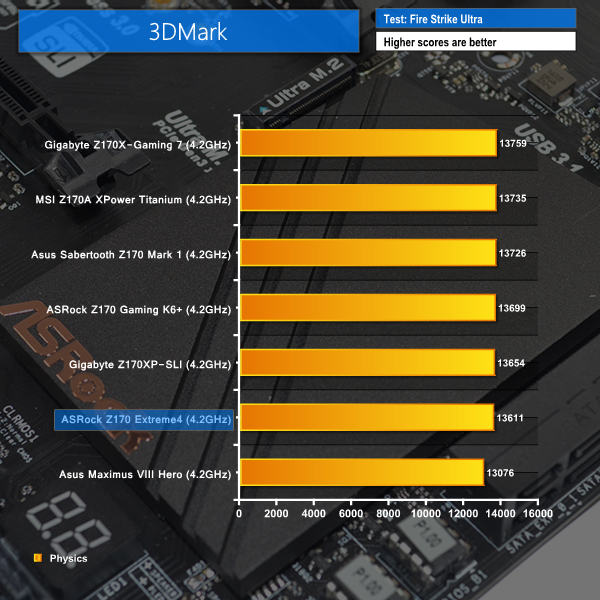This screenshot has width=600, height=600.
Task: Click the 4000 axis tick label
Action: pos(314,514)
